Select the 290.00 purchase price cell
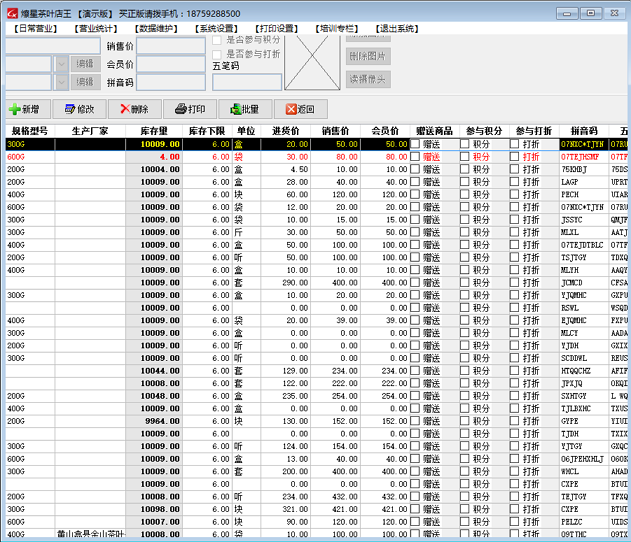 [286, 283]
